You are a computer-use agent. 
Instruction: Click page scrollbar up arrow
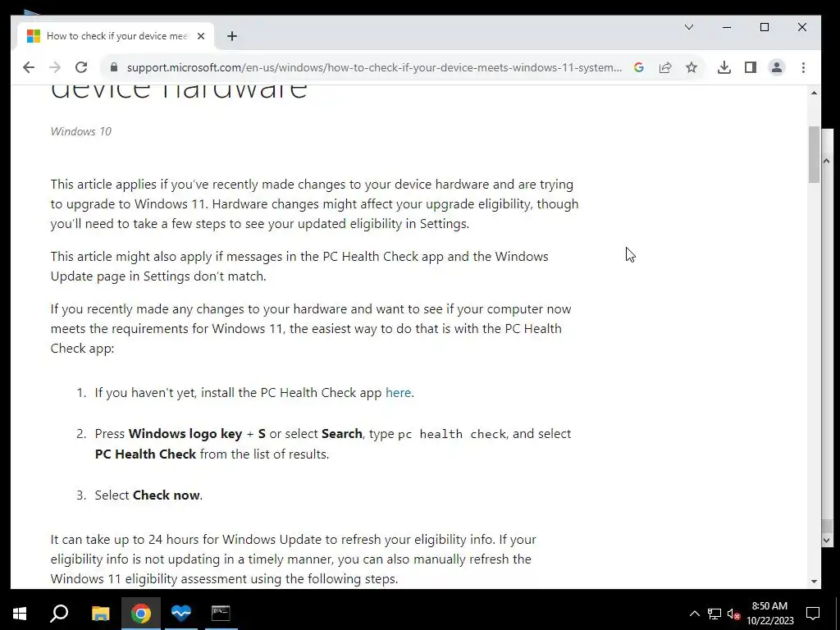pos(814,94)
